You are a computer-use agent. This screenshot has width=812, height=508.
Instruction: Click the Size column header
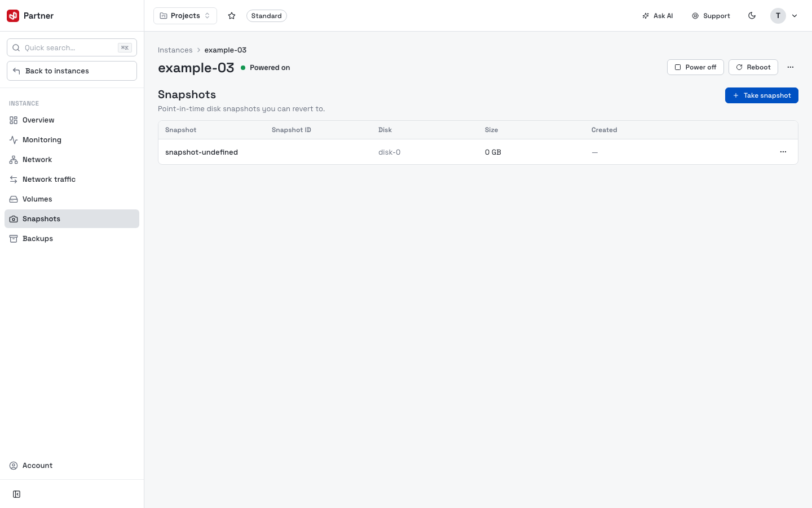point(492,130)
